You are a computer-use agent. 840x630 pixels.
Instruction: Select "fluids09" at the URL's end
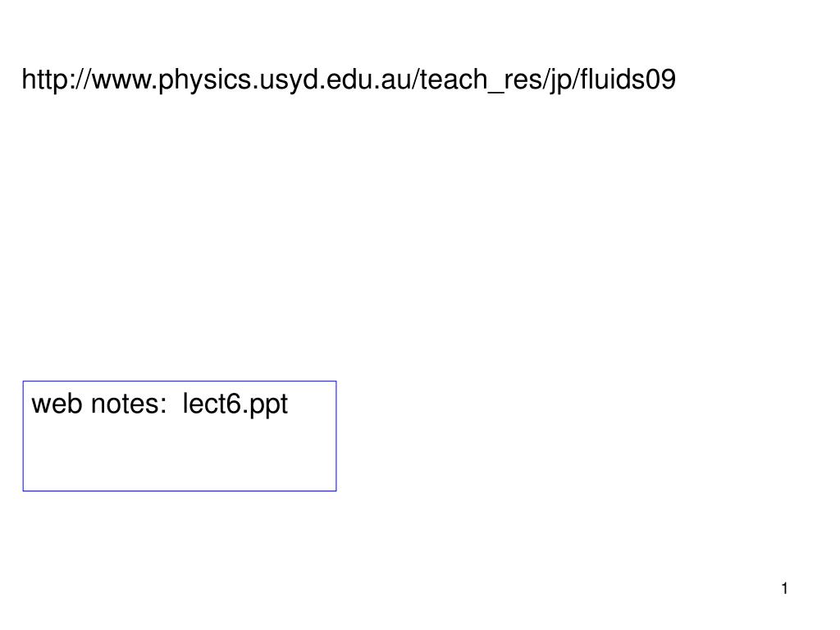(628, 80)
